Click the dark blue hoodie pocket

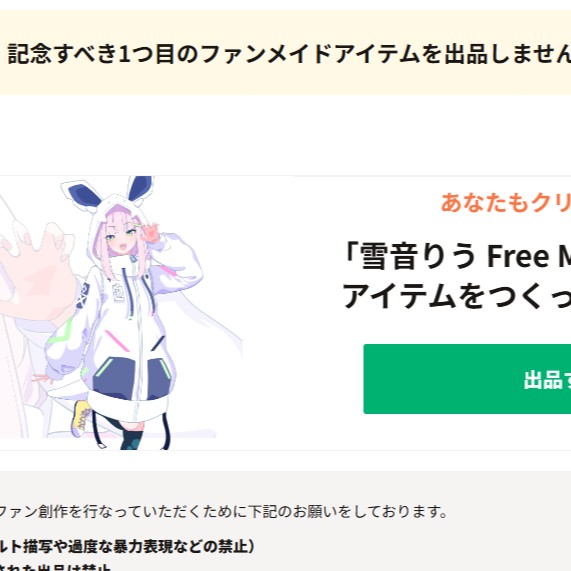pos(130,380)
